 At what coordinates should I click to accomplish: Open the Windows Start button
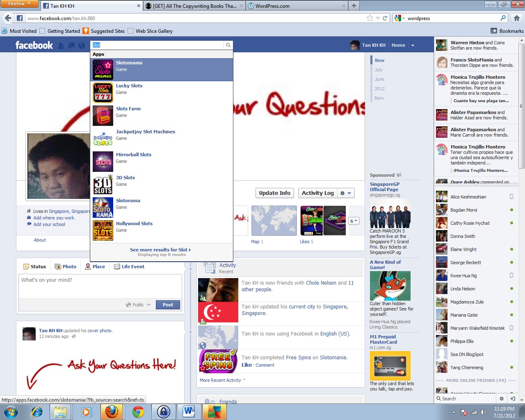coord(11,412)
